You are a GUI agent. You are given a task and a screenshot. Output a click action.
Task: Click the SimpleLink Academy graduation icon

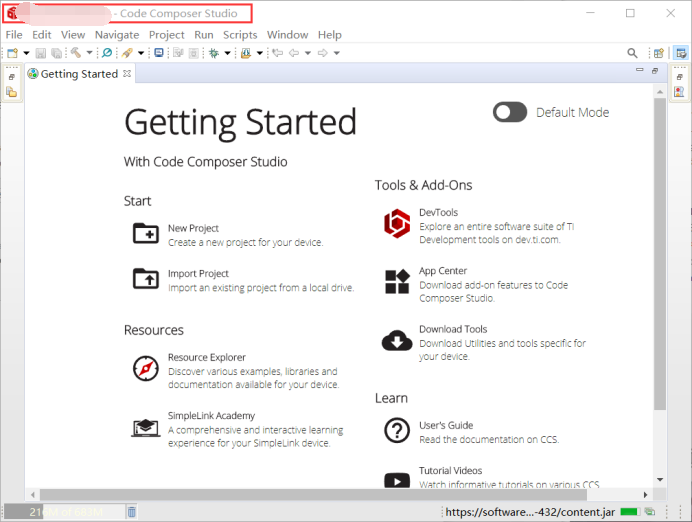click(146, 428)
